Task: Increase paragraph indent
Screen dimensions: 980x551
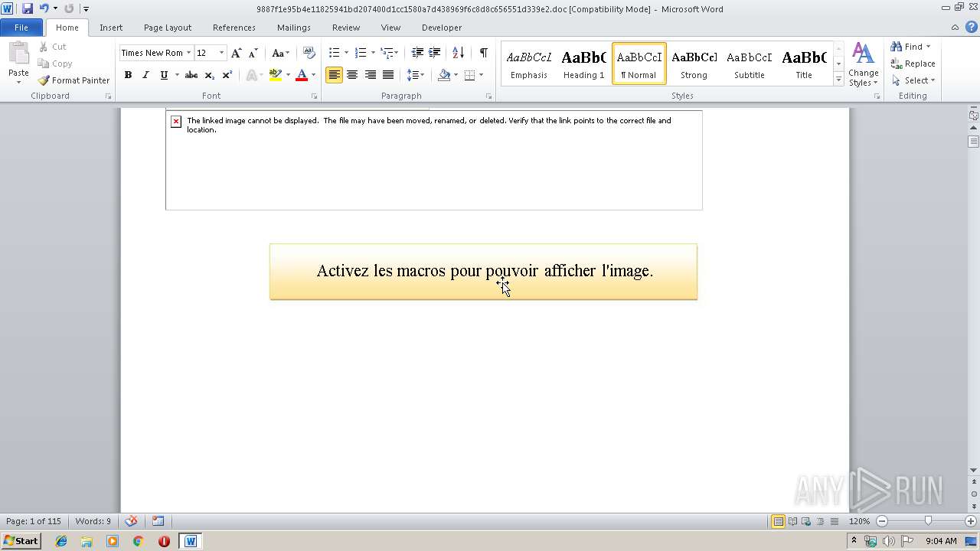Action: (x=435, y=53)
